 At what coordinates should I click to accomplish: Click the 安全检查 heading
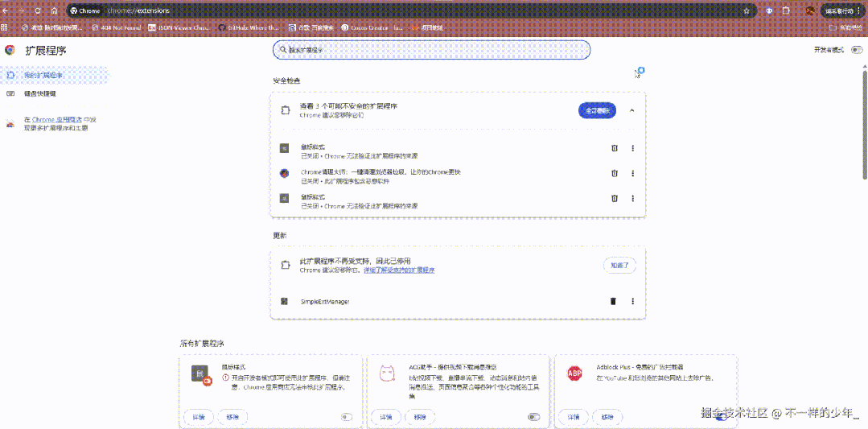(x=286, y=80)
